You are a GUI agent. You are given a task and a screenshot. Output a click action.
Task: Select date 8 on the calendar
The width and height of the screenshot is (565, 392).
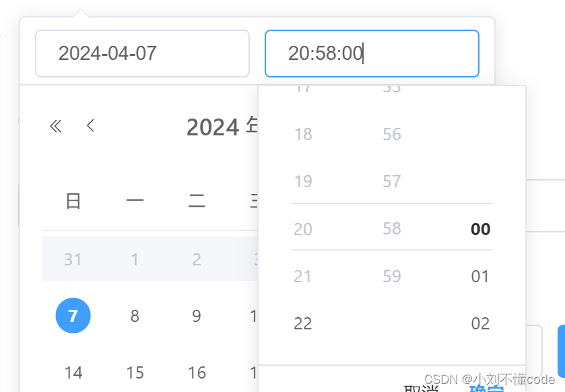click(135, 315)
